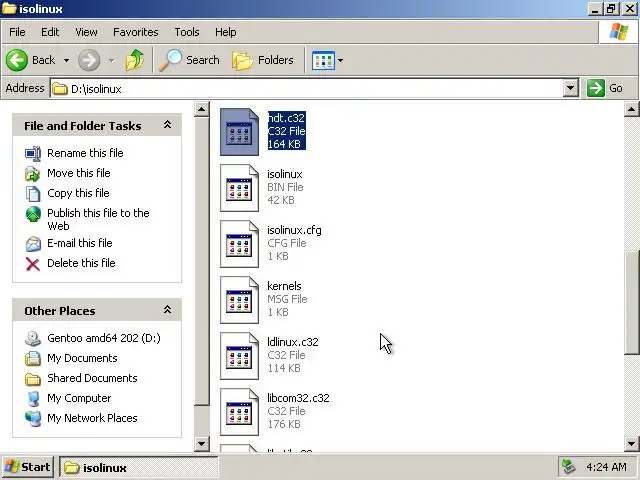Click Move this file

point(79,173)
